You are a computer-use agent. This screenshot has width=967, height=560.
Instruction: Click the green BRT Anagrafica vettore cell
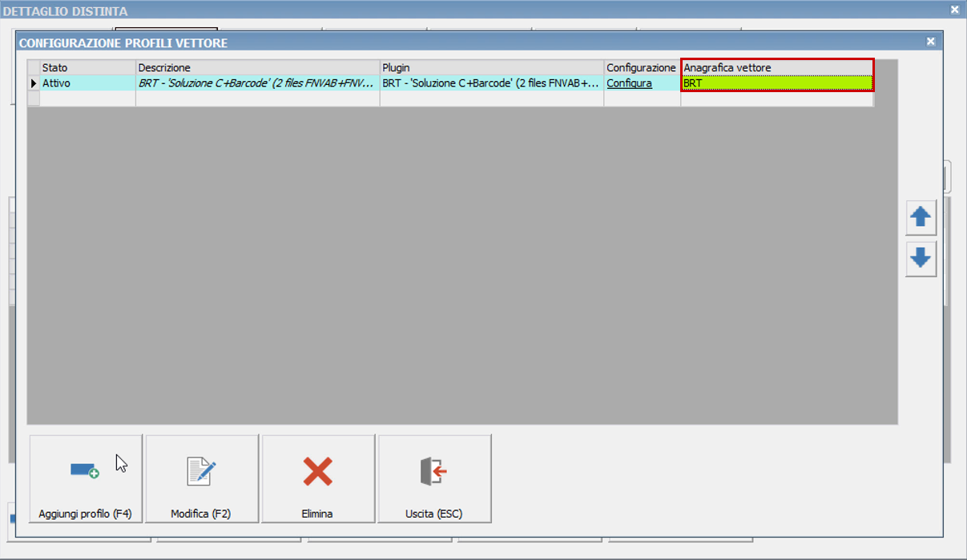(x=776, y=83)
